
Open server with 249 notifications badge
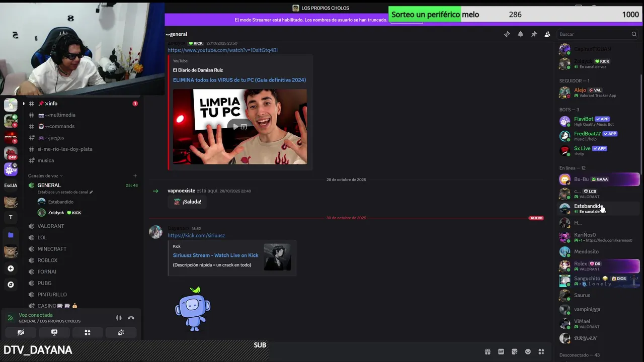11,153
